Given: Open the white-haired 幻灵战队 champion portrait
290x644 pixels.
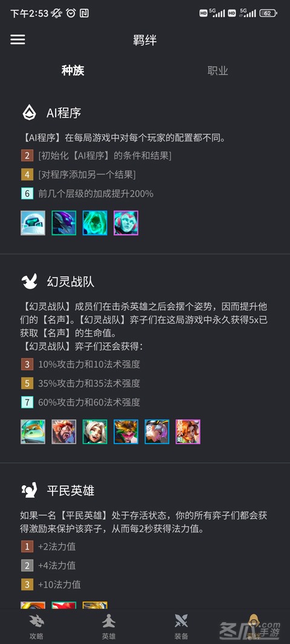Looking at the screenshot, I should coord(95,432).
